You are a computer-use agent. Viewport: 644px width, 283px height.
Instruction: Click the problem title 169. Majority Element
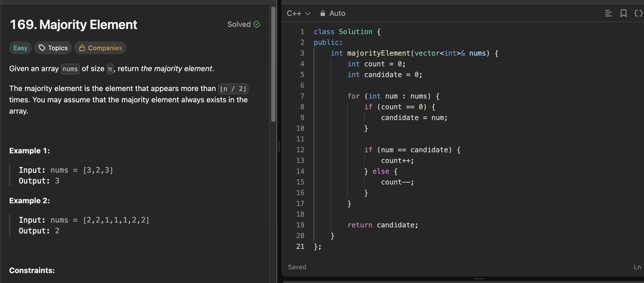pos(74,24)
